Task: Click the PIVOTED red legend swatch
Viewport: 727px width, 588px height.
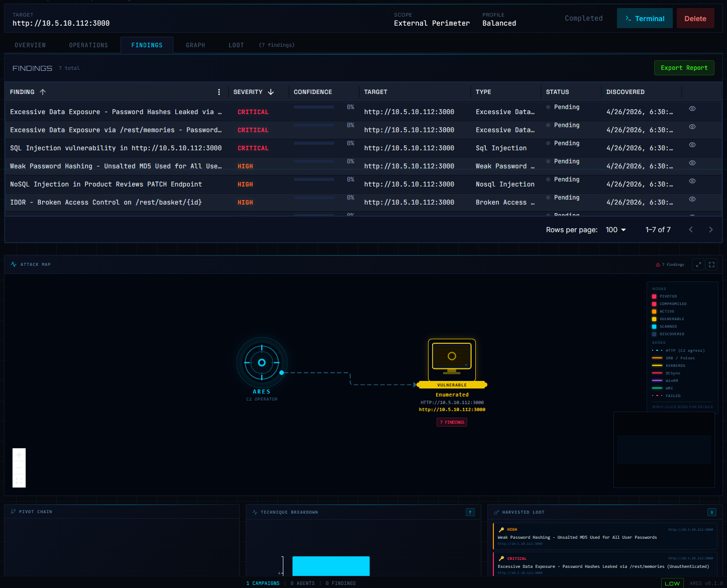Action: tap(654, 297)
